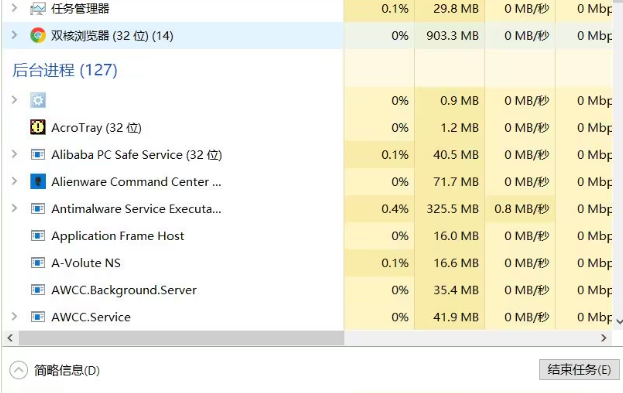Expand the AWCC.Service process entry
623x393 pixels.
pos(14,317)
